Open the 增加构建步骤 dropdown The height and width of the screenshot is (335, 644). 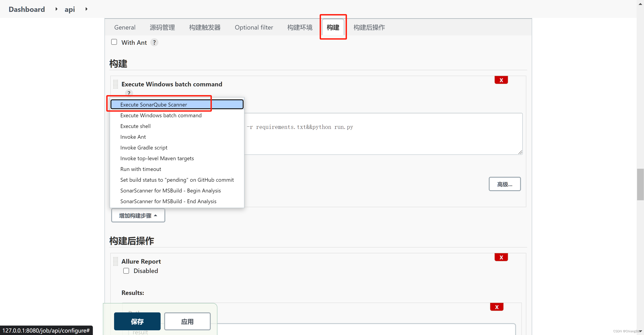pyautogui.click(x=138, y=216)
